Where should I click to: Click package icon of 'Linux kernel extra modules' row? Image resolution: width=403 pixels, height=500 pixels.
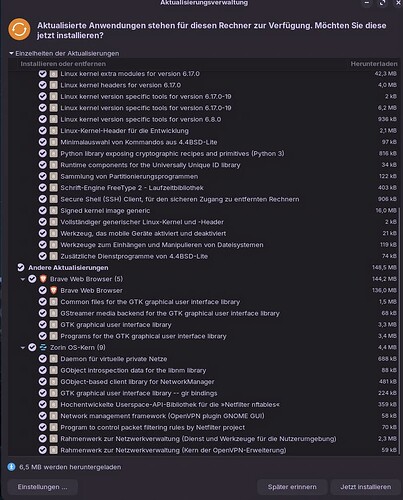[x=53, y=74]
